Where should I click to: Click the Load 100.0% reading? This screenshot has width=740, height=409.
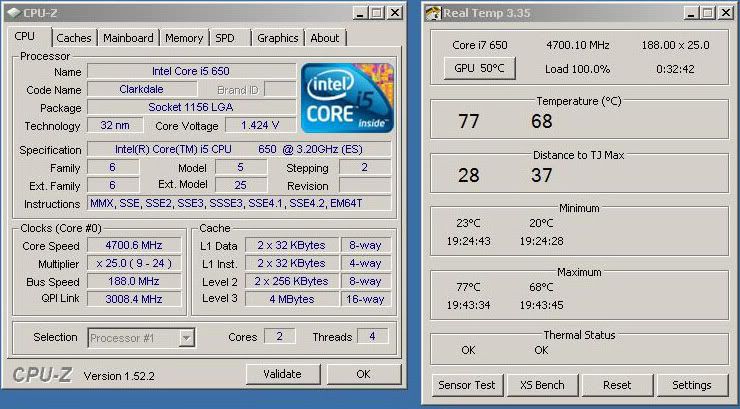pyautogui.click(x=578, y=69)
